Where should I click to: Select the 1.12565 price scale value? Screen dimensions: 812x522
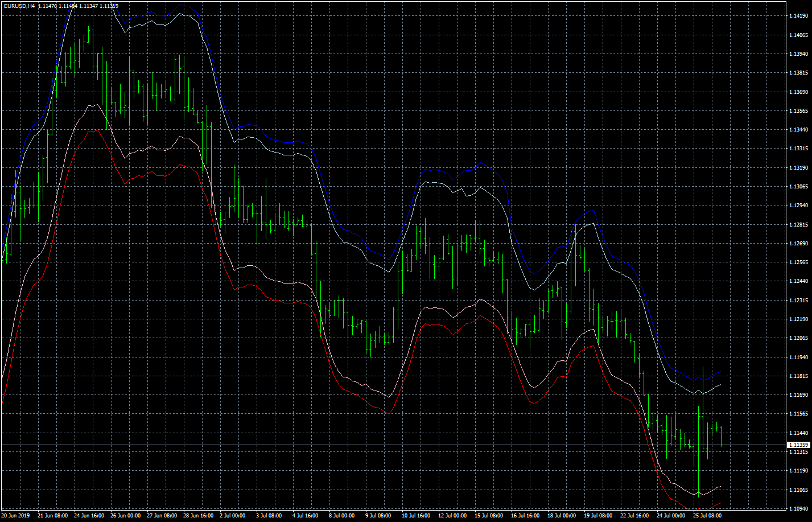click(798, 262)
